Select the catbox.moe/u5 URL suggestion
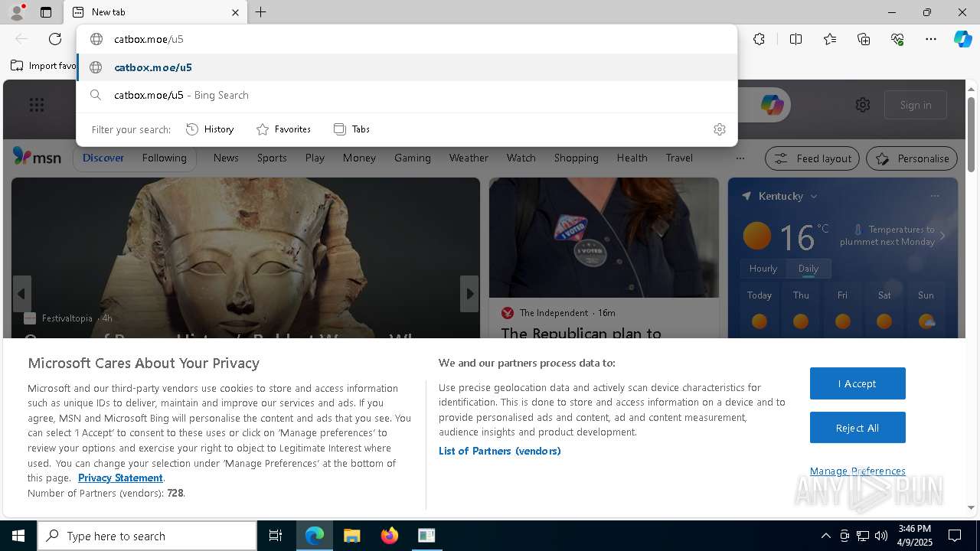The width and height of the screenshot is (980, 551). tap(407, 67)
